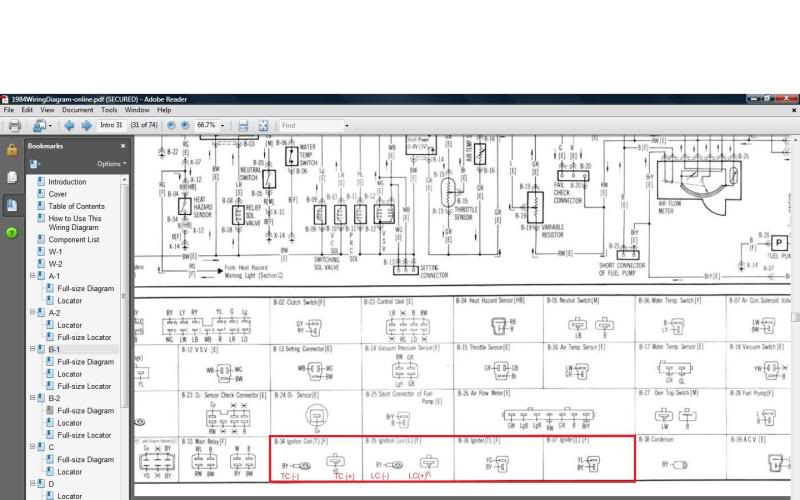The height and width of the screenshot is (500, 800).
Task: Toggle the Bookmarks panel icon in sidebar
Action: pos(11,205)
